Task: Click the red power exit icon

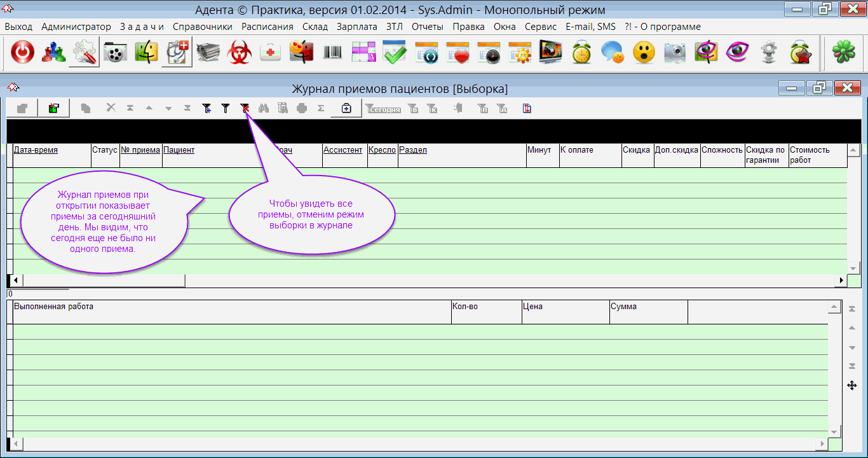Action: point(22,53)
